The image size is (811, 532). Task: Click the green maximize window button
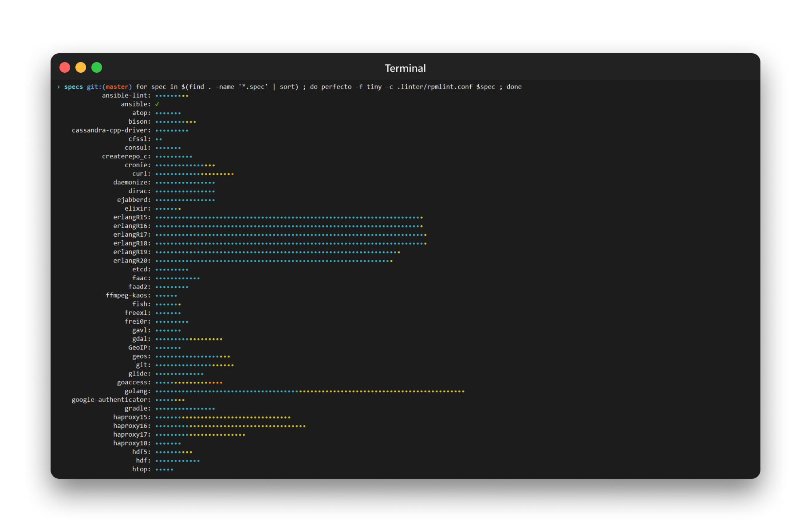click(x=97, y=67)
